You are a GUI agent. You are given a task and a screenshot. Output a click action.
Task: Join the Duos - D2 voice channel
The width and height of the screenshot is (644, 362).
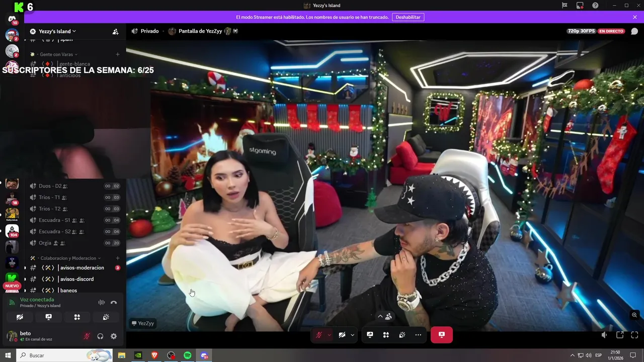(x=74, y=186)
